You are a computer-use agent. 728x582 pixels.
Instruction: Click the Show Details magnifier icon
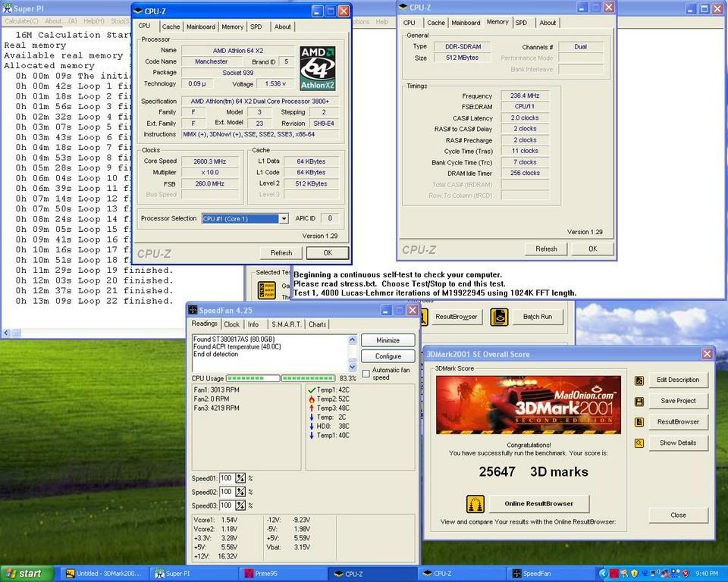(639, 443)
